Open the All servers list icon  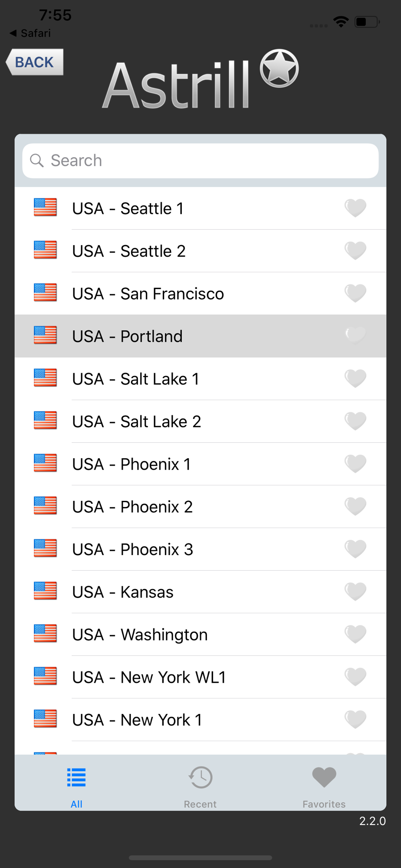pyautogui.click(x=76, y=777)
